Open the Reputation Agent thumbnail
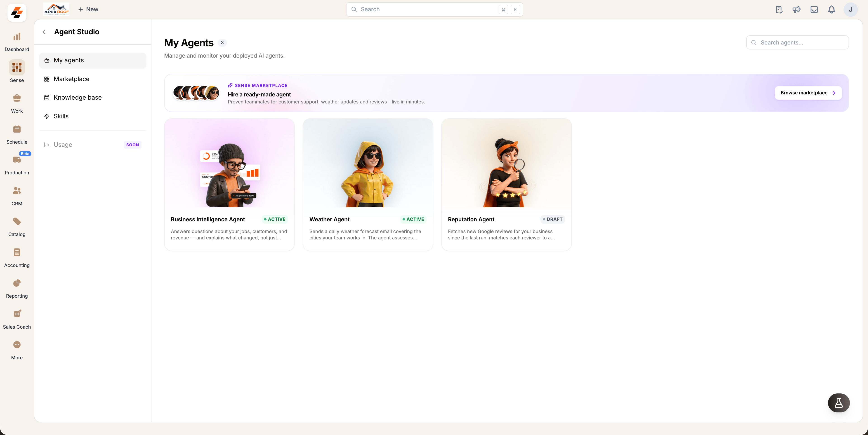868x435 pixels. pyautogui.click(x=506, y=163)
